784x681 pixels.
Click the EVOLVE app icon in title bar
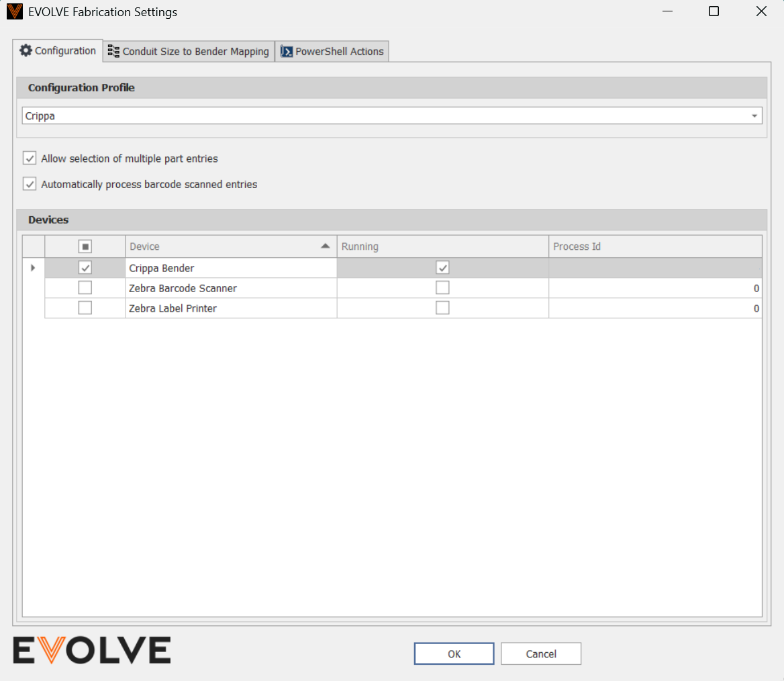(15, 11)
